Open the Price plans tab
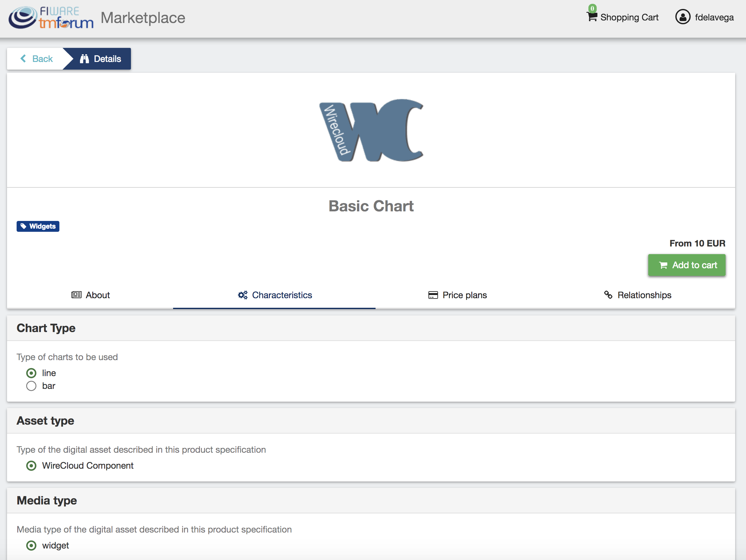Viewport: 746px width, 560px height. coord(457,295)
